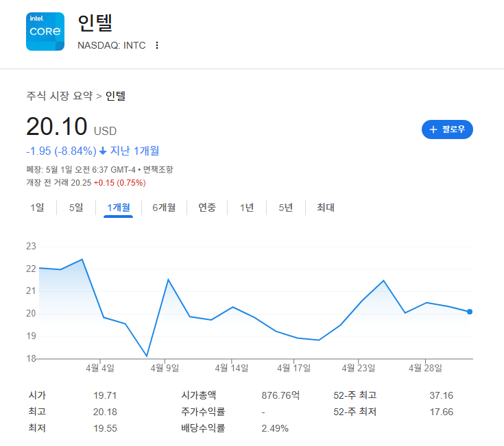Switch to the 6개월 range tab
Image resolution: width=504 pixels, height=446 pixels.
click(x=164, y=208)
